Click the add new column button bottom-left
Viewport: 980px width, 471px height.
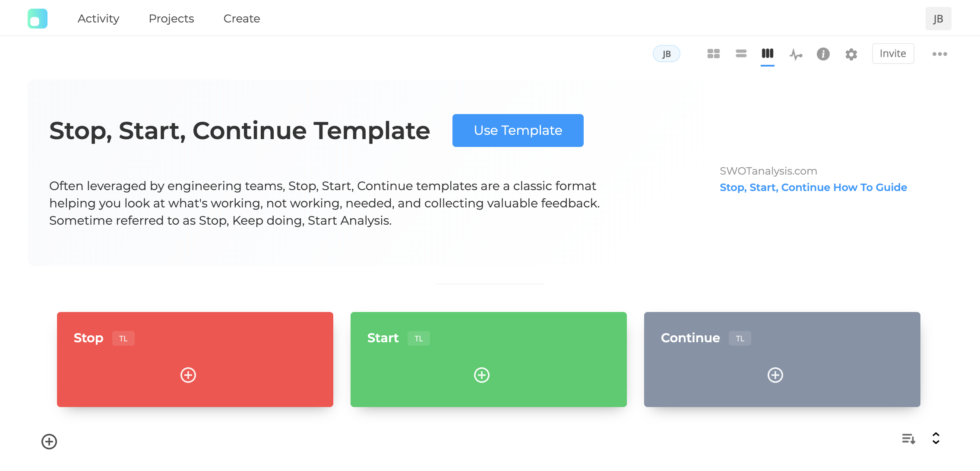click(49, 442)
